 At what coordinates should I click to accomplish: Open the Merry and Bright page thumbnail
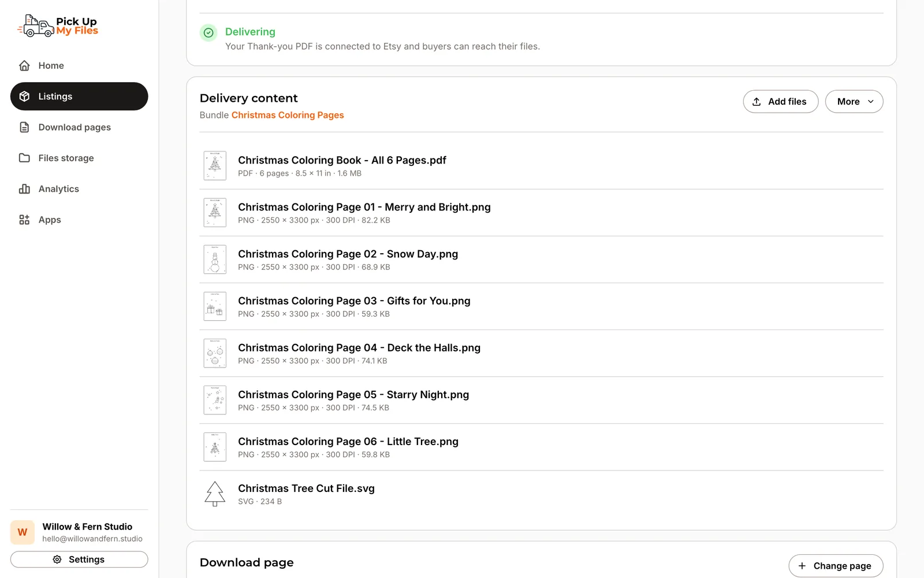tap(215, 213)
